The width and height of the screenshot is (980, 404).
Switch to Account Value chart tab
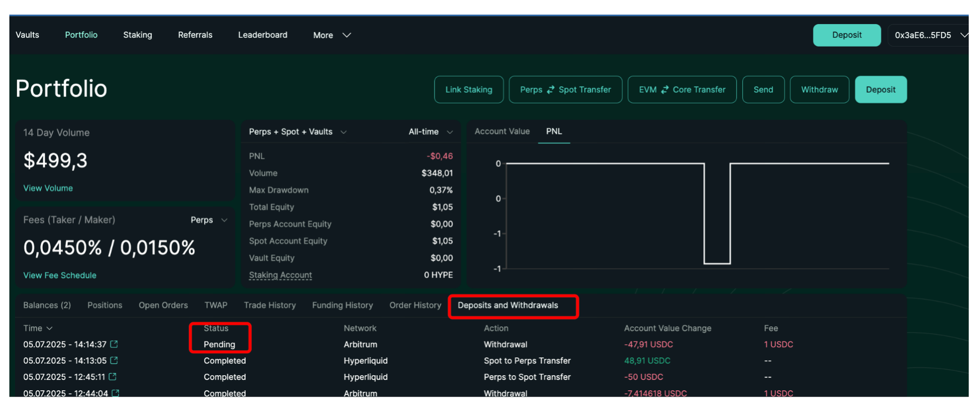502,131
